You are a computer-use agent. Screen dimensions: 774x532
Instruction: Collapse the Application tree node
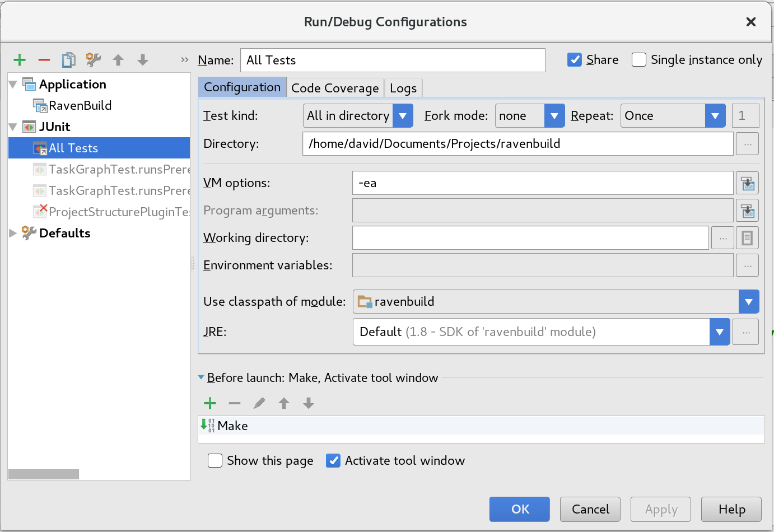coord(13,85)
